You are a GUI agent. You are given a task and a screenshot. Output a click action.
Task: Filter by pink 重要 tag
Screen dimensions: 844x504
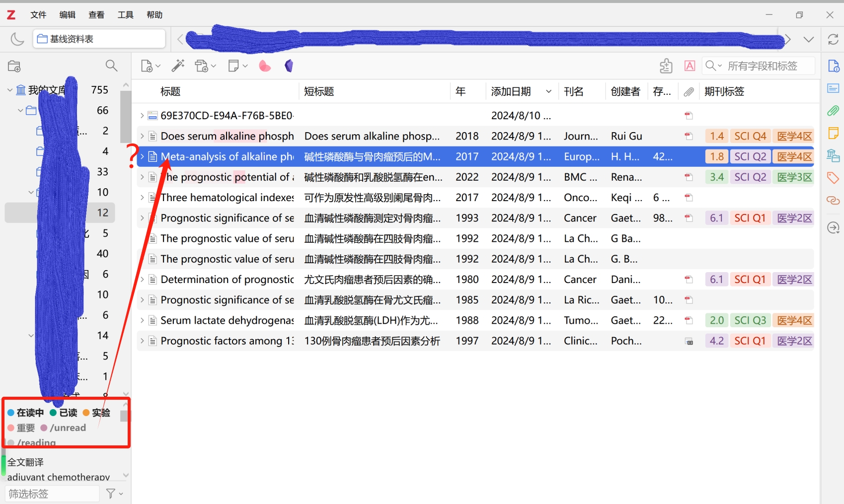tap(21, 428)
